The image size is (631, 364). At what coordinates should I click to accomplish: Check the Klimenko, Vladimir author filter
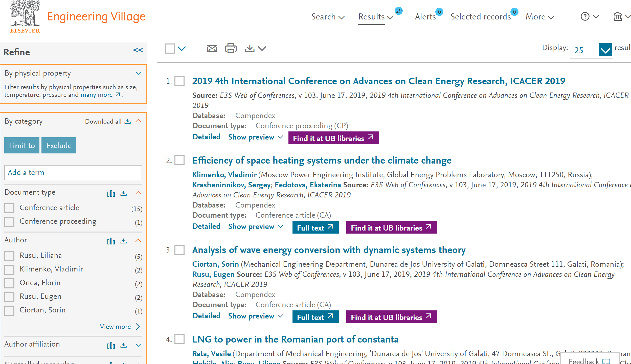coord(9,270)
